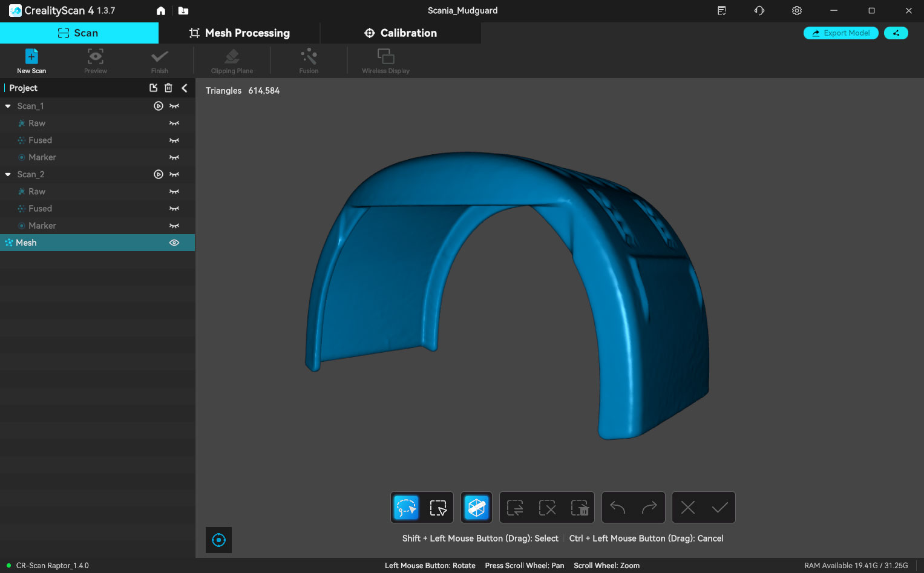Switch to the Mesh Processing tab

[x=239, y=33]
